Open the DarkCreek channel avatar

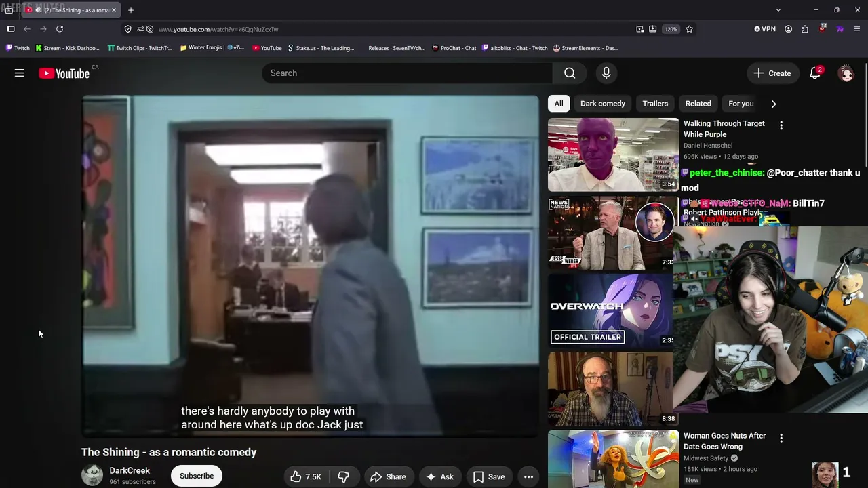pyautogui.click(x=92, y=475)
